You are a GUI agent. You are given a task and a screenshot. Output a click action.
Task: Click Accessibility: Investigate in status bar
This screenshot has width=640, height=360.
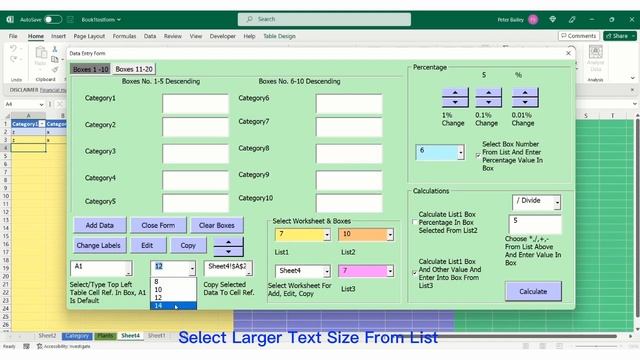pyautogui.click(x=64, y=347)
